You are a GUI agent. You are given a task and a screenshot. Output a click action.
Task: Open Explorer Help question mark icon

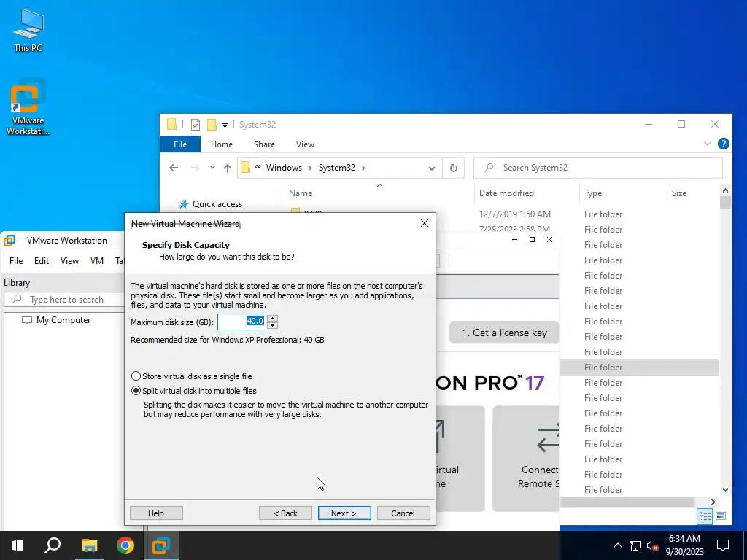[723, 144]
